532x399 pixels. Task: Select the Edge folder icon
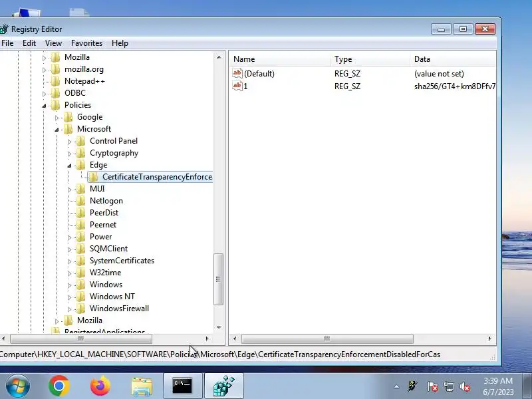[80, 165]
